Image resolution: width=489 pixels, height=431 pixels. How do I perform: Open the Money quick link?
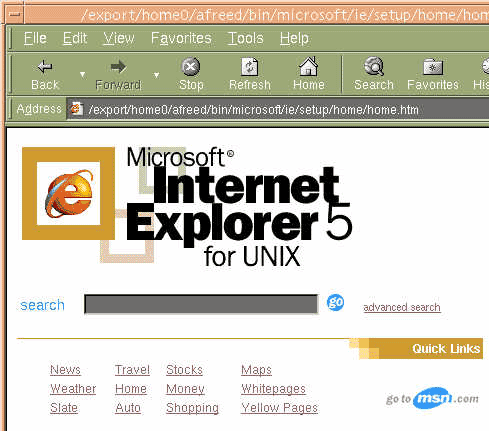[185, 389]
